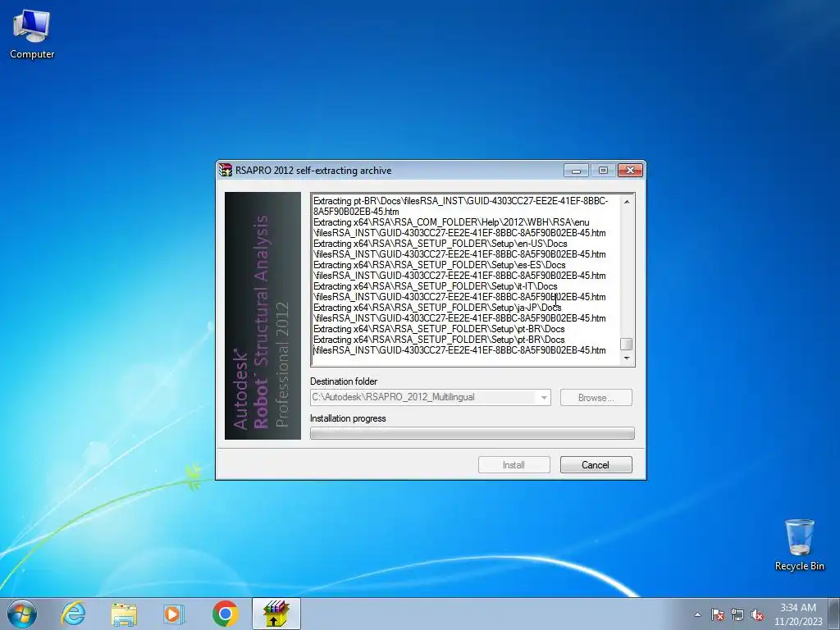Click log line with Setup\ja-JP\Docs
840x630 pixels.
437,308
